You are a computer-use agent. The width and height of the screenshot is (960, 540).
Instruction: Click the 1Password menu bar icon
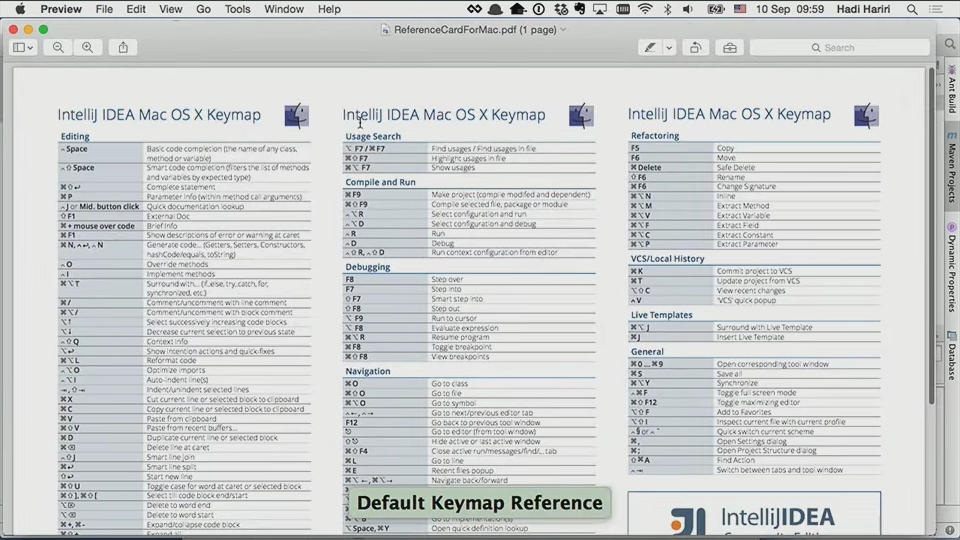[x=539, y=9]
